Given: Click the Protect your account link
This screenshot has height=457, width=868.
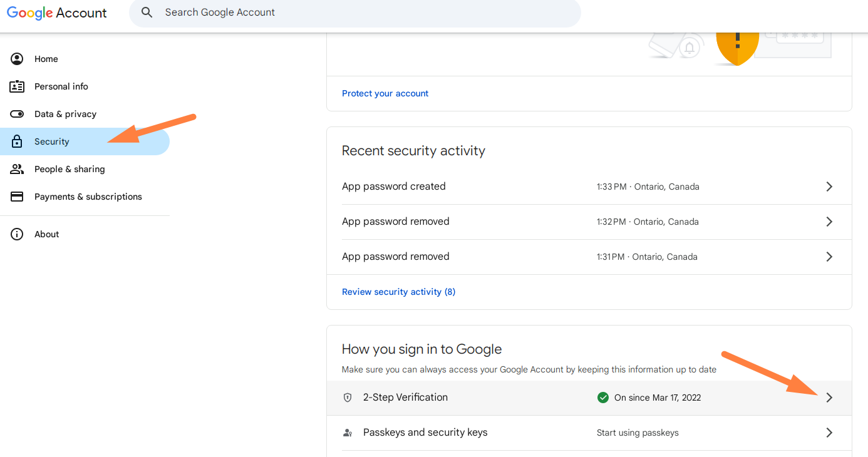Looking at the screenshot, I should coord(385,93).
